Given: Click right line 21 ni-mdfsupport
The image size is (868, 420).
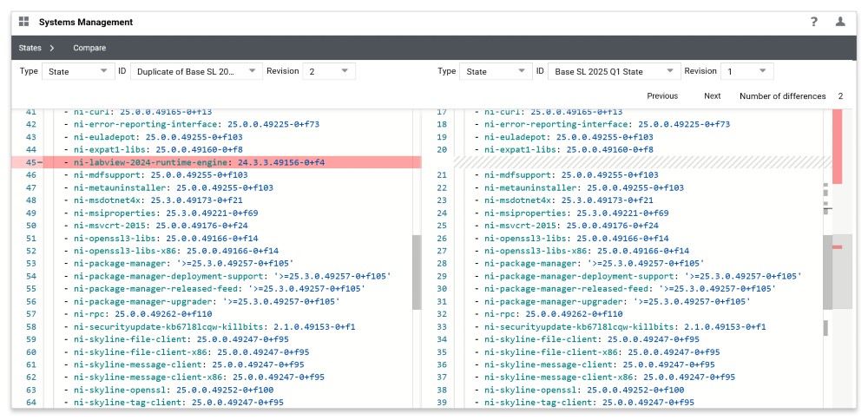Looking at the screenshot, I should click(x=571, y=175).
